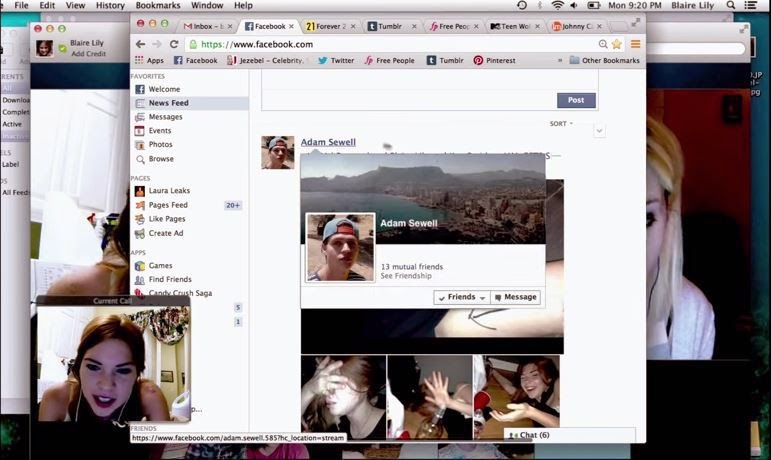Open Messages from the sidebar

(x=165, y=116)
